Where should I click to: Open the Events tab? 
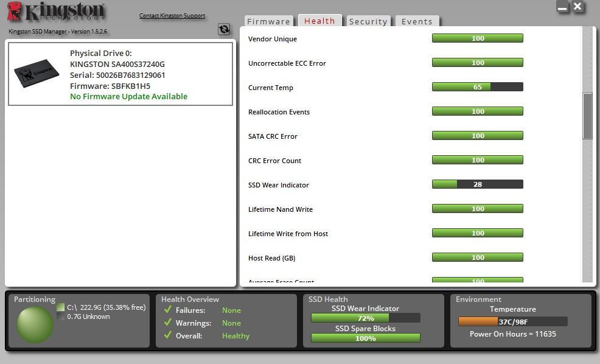pyautogui.click(x=417, y=21)
